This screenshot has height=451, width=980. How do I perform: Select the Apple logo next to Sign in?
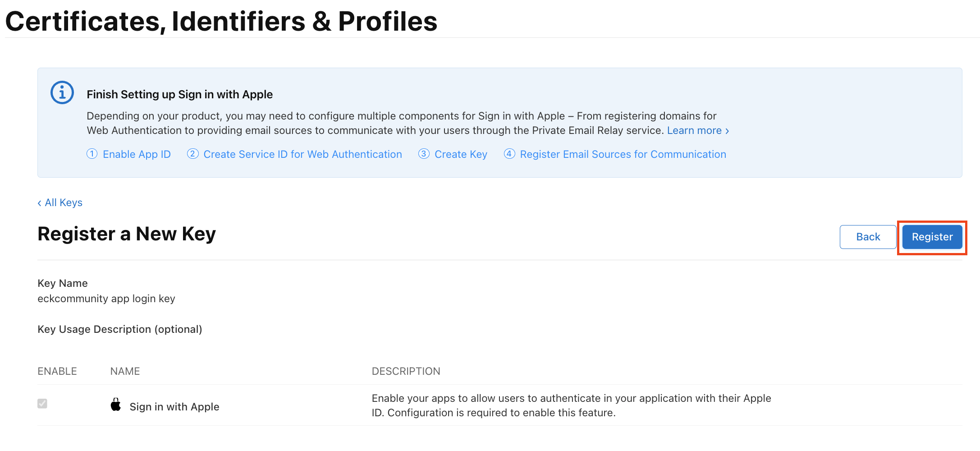(x=116, y=405)
